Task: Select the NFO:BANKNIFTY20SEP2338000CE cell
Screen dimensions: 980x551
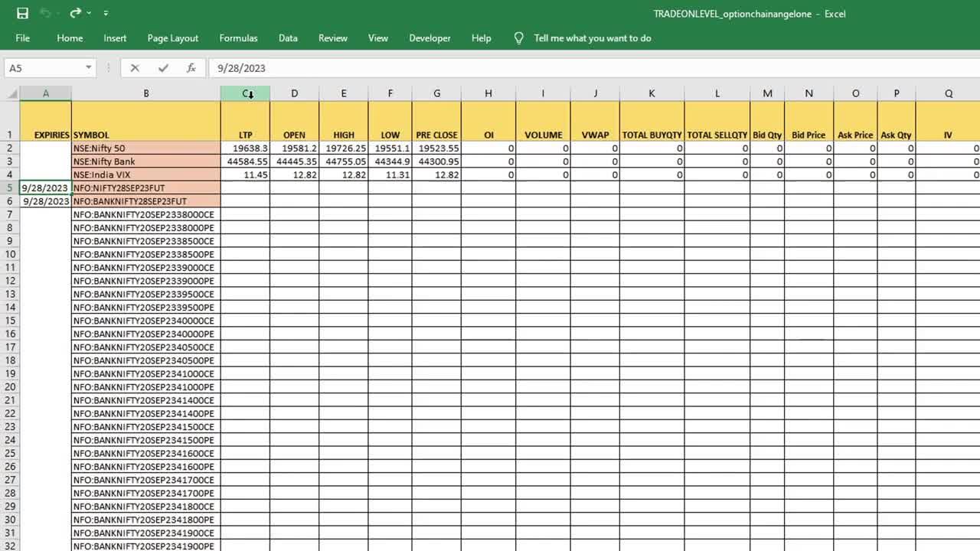Action: pyautogui.click(x=145, y=214)
